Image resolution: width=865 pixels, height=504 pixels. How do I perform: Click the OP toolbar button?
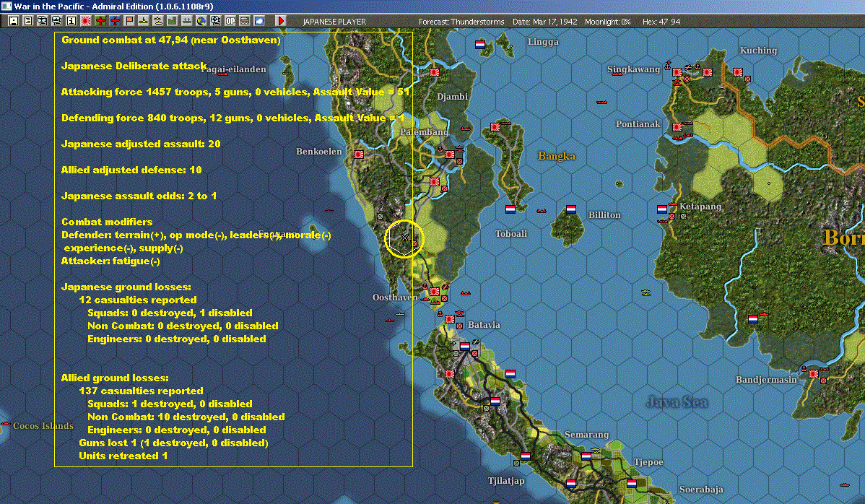point(230,21)
